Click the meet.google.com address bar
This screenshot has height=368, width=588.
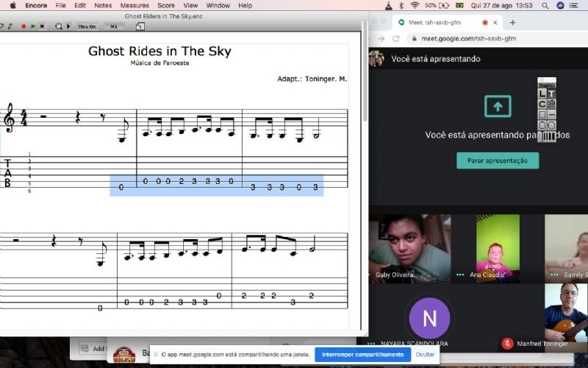(497, 38)
